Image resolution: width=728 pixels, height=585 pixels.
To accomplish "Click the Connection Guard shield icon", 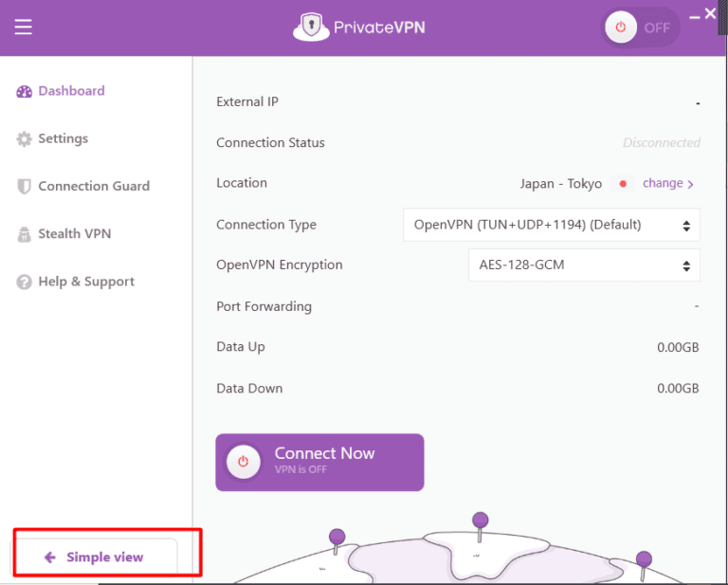I will pyautogui.click(x=24, y=187).
